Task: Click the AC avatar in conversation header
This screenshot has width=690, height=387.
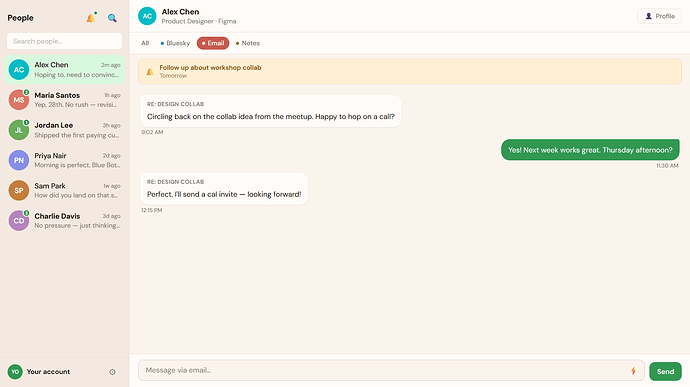Action: pos(147,16)
